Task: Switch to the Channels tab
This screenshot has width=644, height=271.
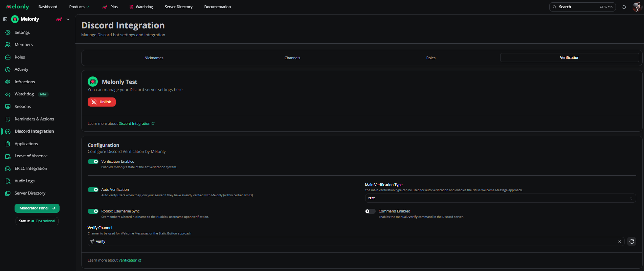Action: [x=292, y=58]
